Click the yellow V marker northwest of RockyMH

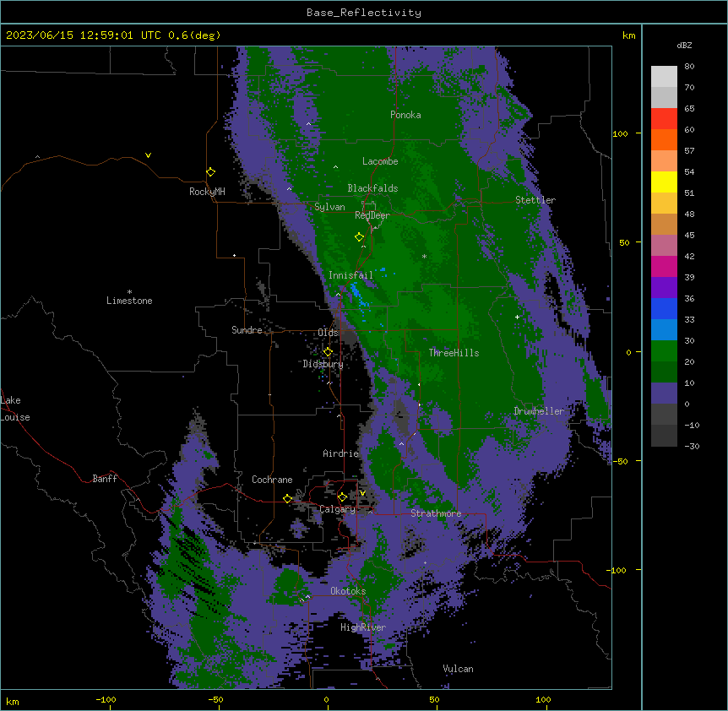coord(148,155)
